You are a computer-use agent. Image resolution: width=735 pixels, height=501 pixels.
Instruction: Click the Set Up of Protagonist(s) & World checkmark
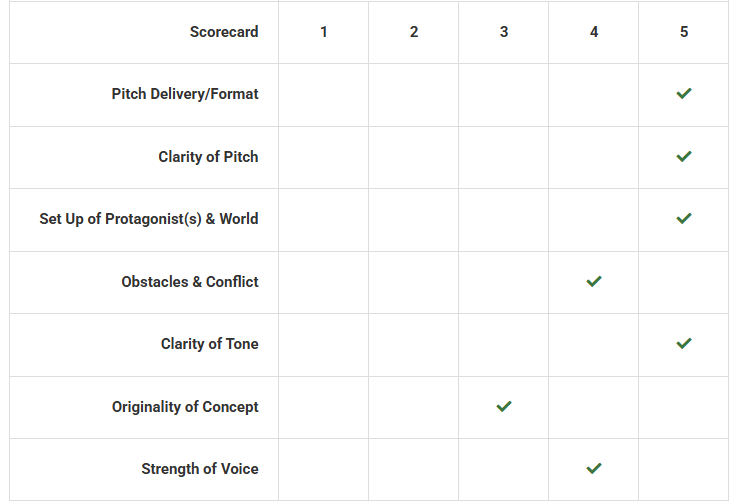pyautogui.click(x=684, y=219)
